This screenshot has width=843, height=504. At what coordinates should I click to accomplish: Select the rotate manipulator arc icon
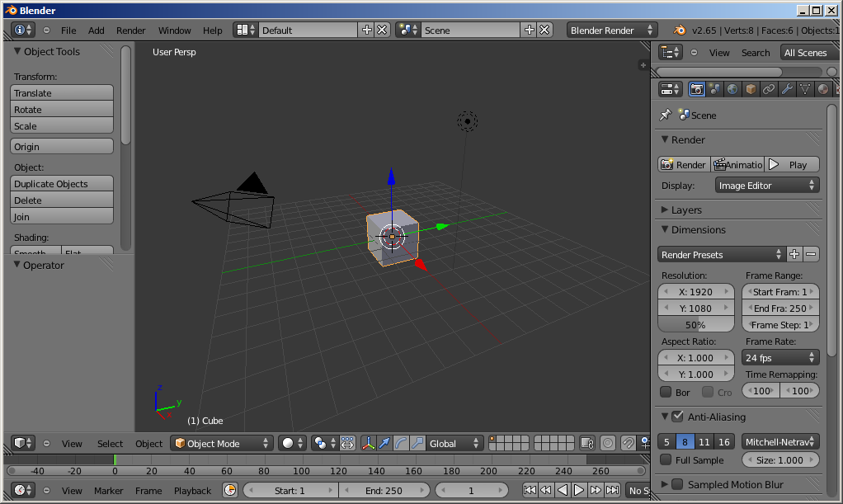point(401,443)
